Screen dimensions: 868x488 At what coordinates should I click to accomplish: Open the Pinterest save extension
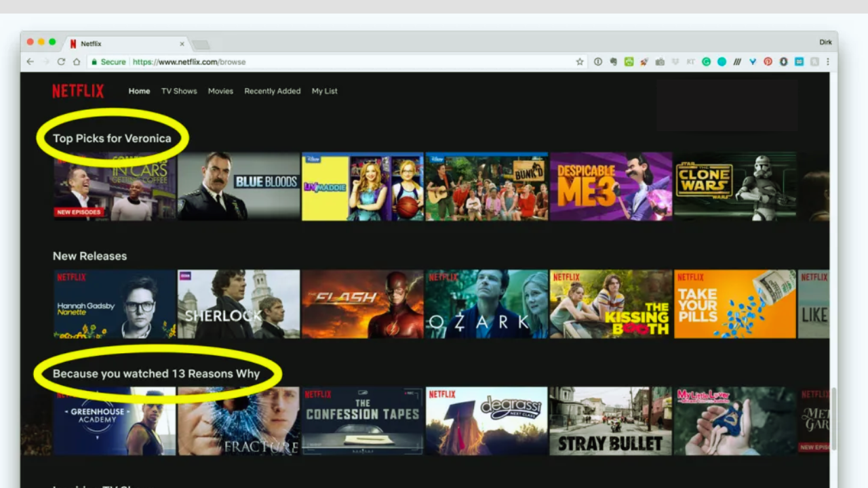coord(768,62)
